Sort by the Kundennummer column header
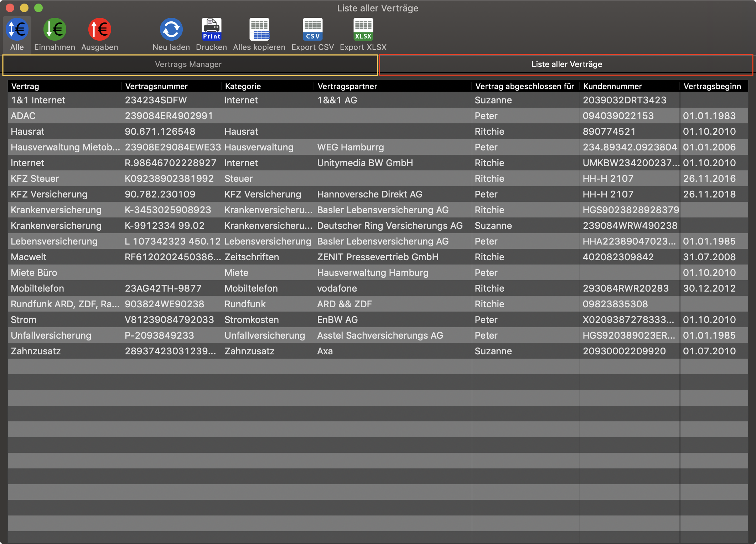 pos(630,86)
